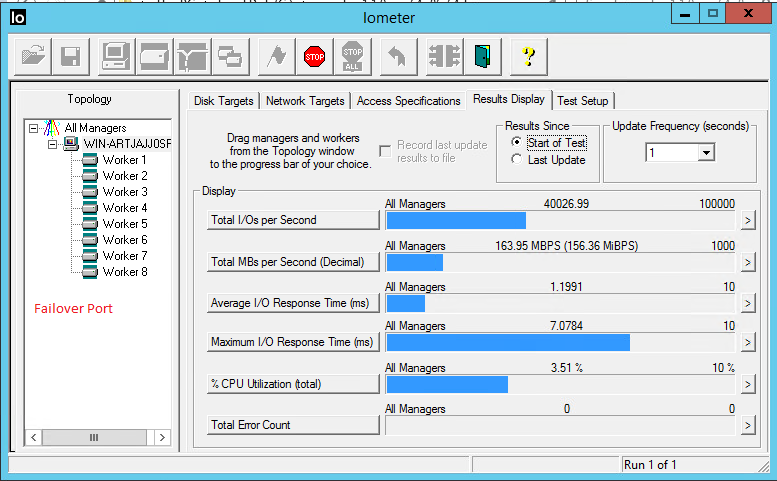777x481 pixels.
Task: Start a new manager computer icon
Action: 116,56
